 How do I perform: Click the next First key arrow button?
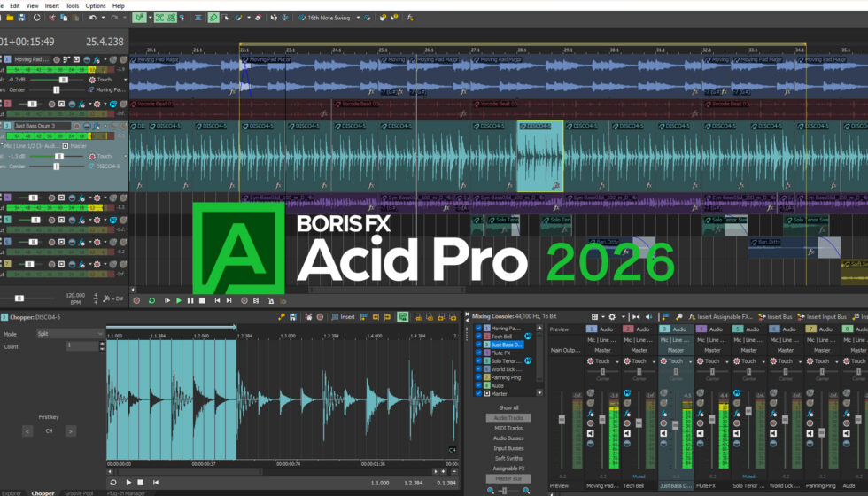tap(70, 430)
